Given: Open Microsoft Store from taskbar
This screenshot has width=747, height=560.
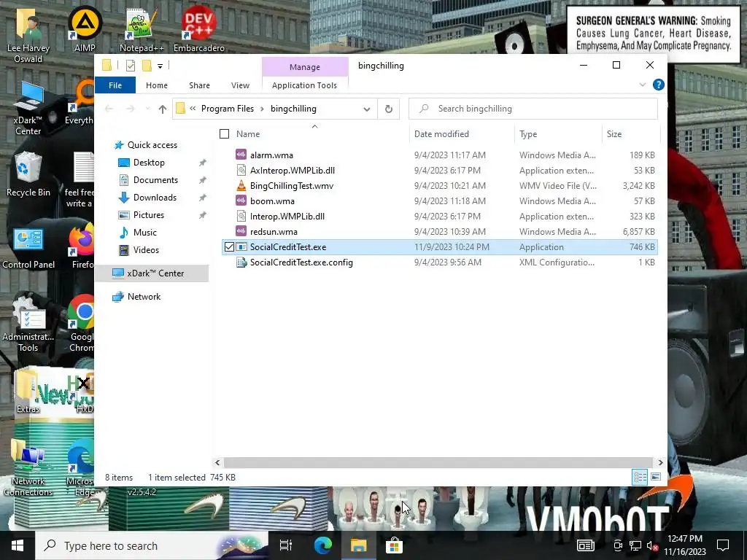Looking at the screenshot, I should 395,545.
